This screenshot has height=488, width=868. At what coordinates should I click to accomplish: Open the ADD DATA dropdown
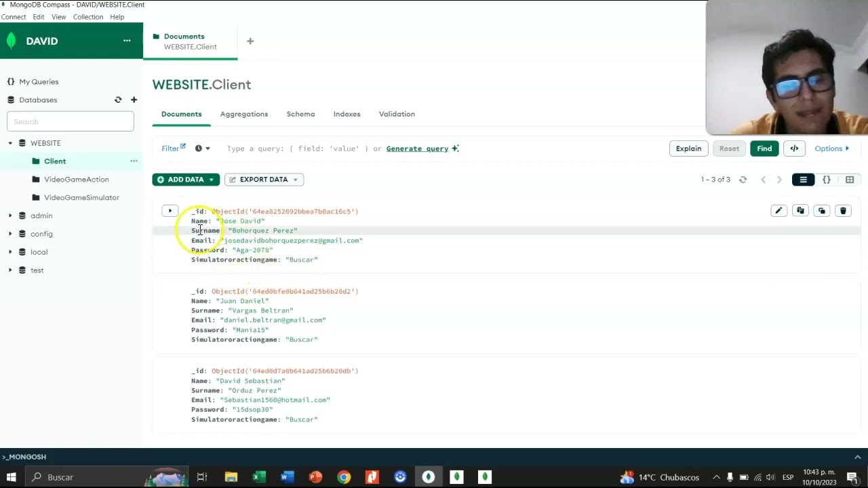(x=186, y=180)
